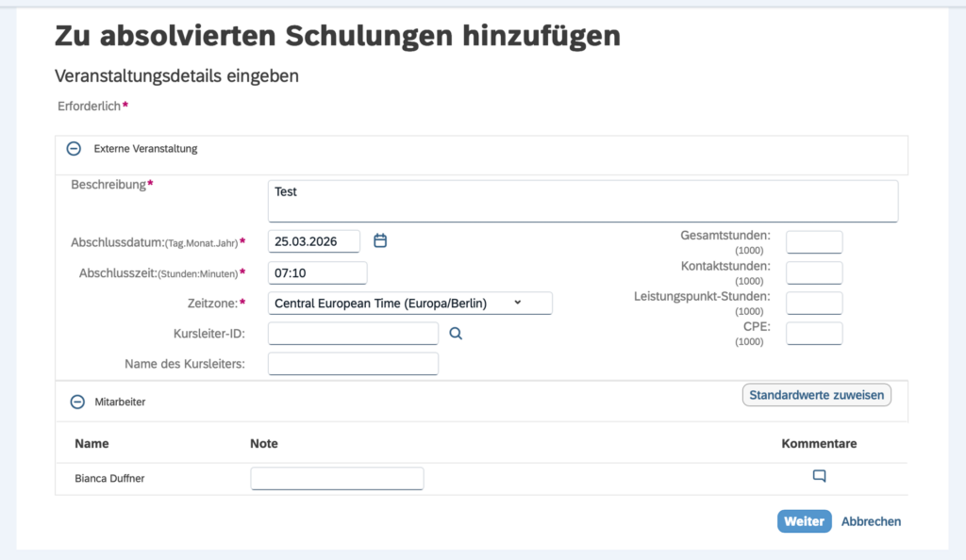Select the Name des Kursleiters field
This screenshot has height=560, width=966.
tap(353, 363)
